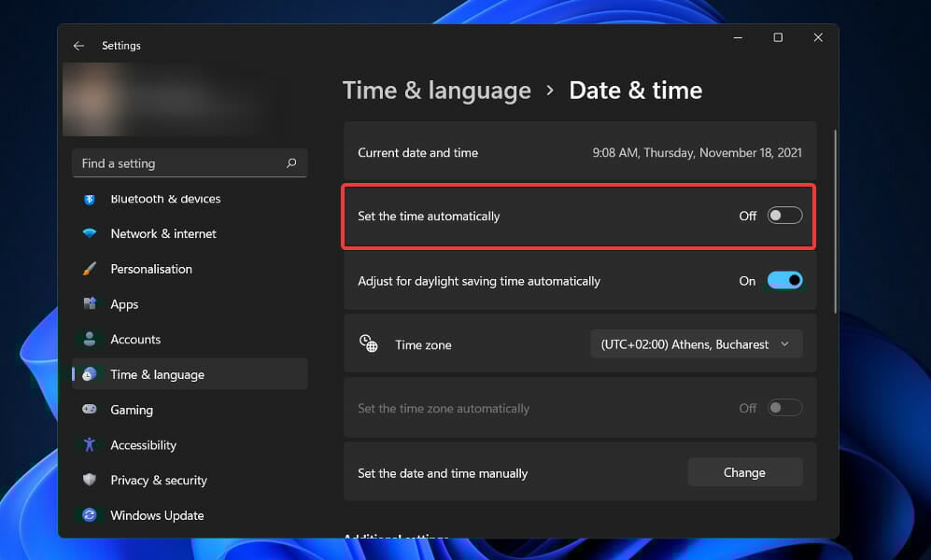The width and height of the screenshot is (931, 560).
Task: Close the Settings window
Action: pos(818,37)
